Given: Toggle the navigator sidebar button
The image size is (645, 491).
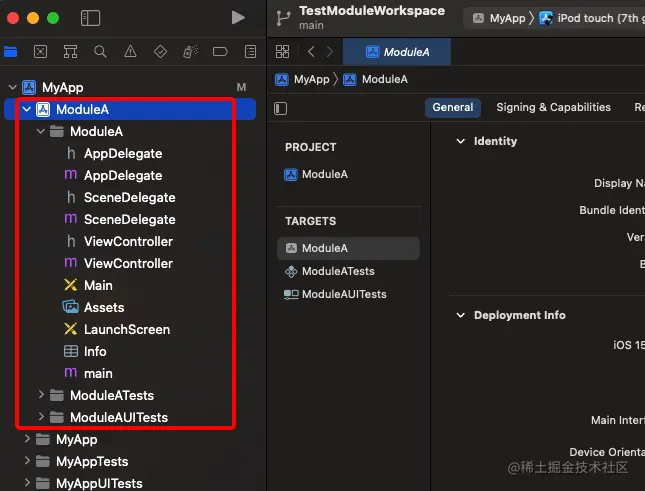Looking at the screenshot, I should pyautogui.click(x=90, y=18).
